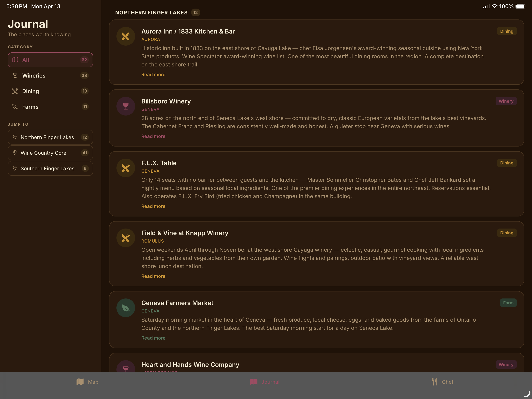532x399 pixels.
Task: Tap the crossed utensils icon next to Dining
Action: click(x=15, y=91)
